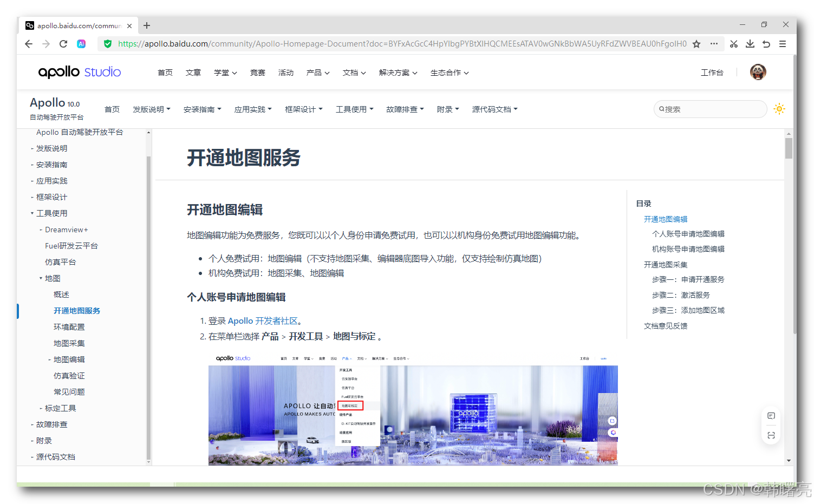Click the browser back arrow
Image resolution: width=814 pixels, height=504 pixels.
click(x=29, y=44)
